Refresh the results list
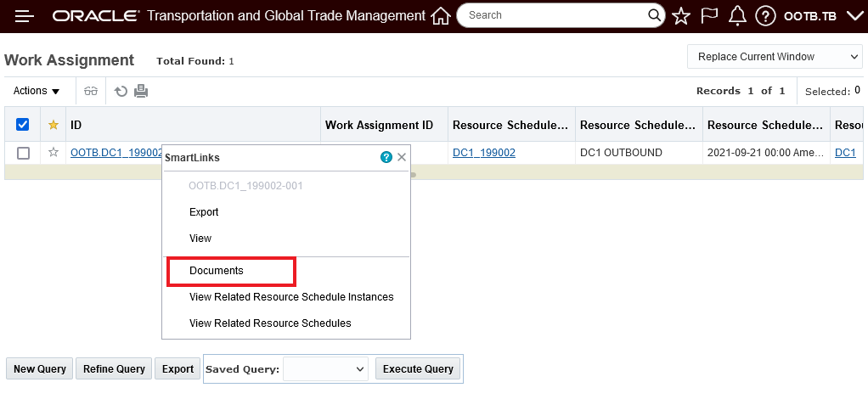The width and height of the screenshot is (868, 399). click(121, 91)
